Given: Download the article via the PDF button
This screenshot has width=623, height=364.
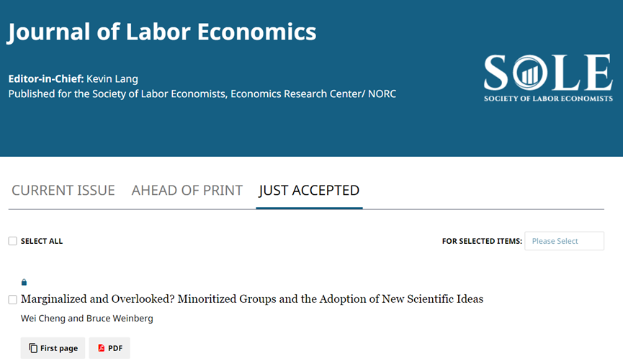Looking at the screenshot, I should (109, 348).
